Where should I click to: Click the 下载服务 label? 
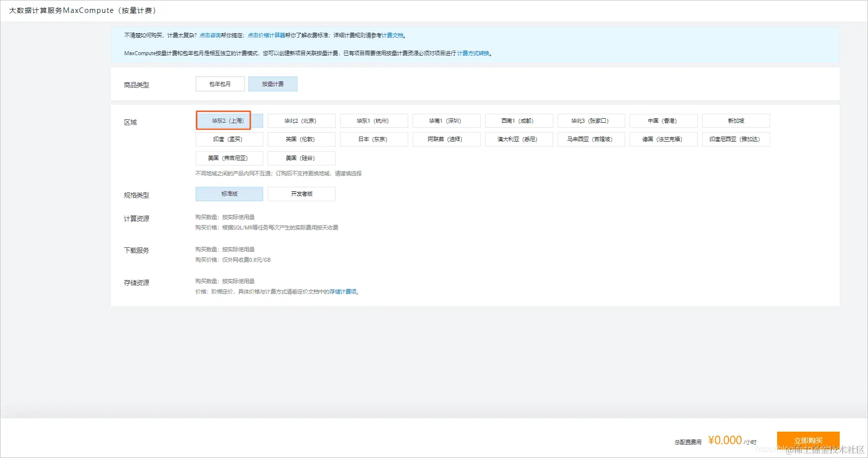137,250
